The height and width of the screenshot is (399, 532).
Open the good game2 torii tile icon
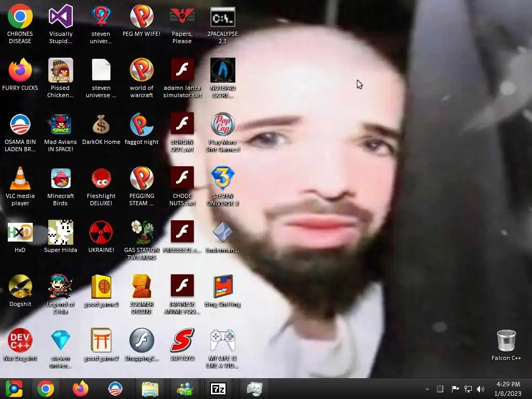point(101,340)
